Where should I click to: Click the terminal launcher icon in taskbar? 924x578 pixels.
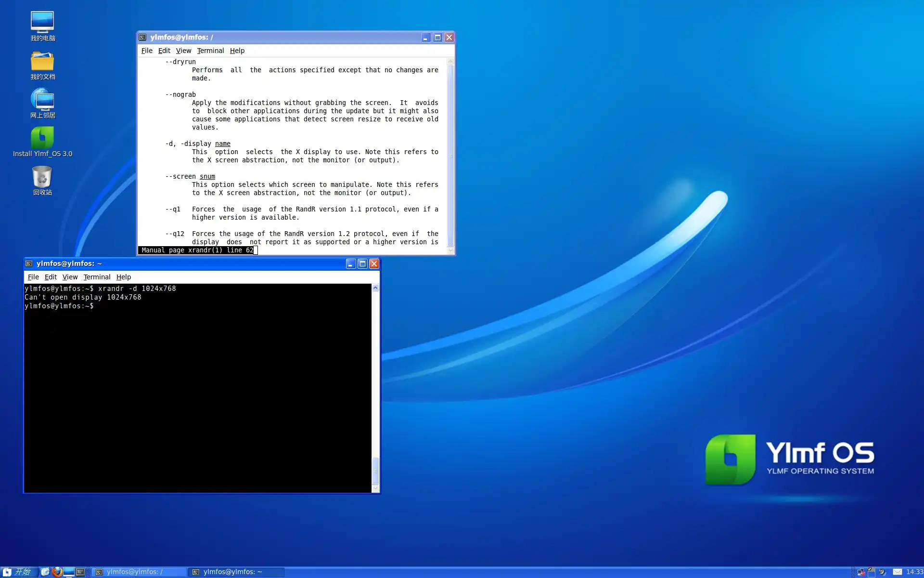80,572
